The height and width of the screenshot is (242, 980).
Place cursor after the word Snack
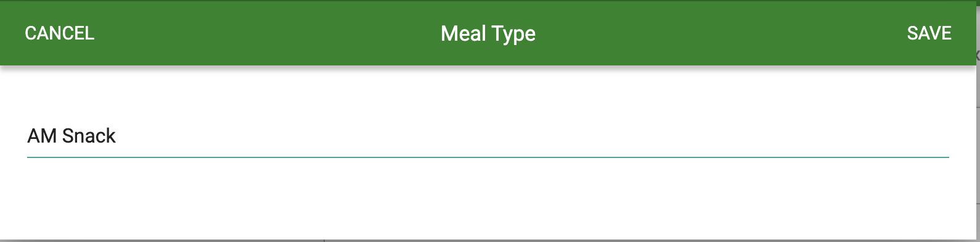116,136
